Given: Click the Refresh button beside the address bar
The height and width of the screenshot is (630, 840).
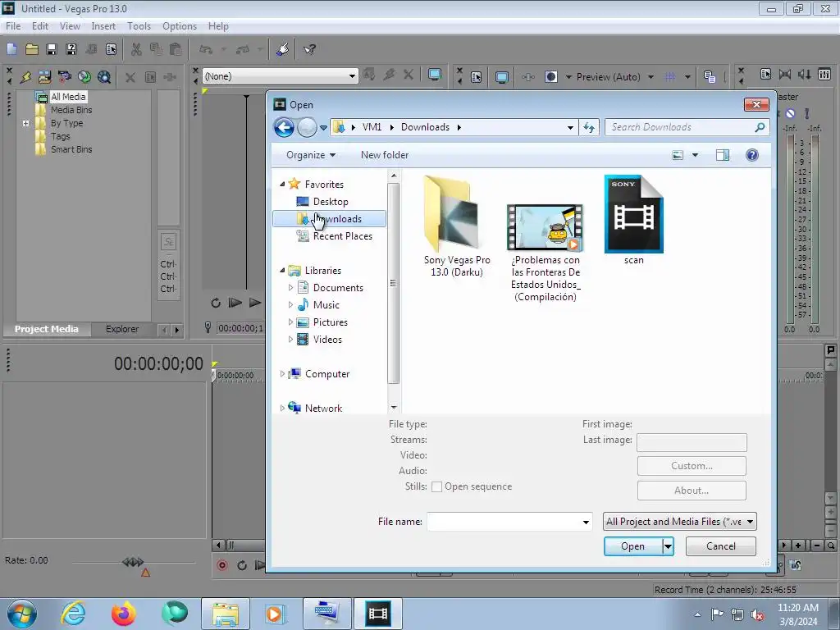Looking at the screenshot, I should point(589,127).
